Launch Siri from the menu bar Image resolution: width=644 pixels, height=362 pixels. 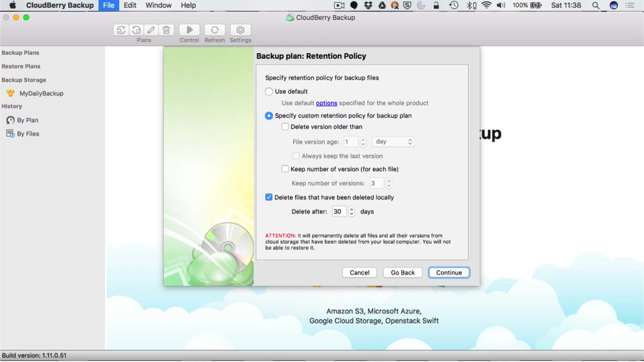pos(613,6)
